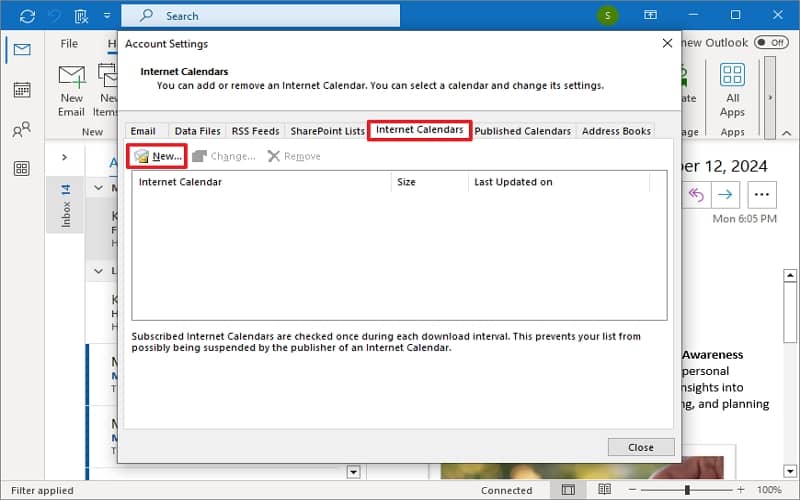Select the Inbox 14 vertical folder label
This screenshot has width=800, height=500.
(65, 206)
